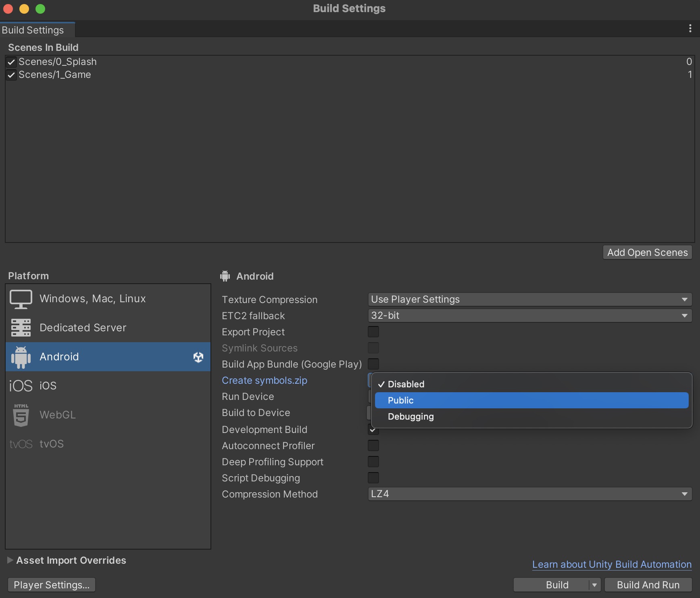Click the green macOS zoom window button
The image size is (700, 598).
40,8
